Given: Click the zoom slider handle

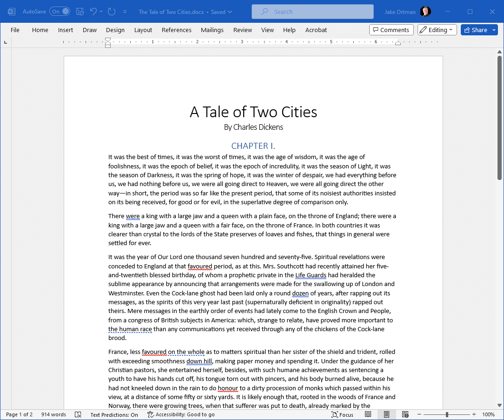Looking at the screenshot, I should (447, 414).
